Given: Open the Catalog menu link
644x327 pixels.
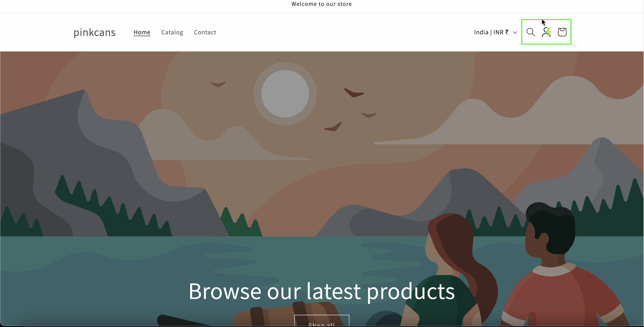Looking at the screenshot, I should coord(172,32).
